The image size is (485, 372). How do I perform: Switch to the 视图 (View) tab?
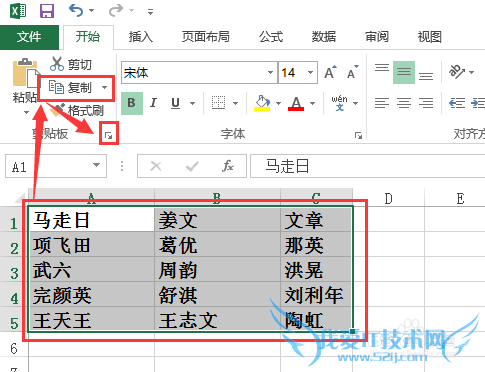(430, 37)
